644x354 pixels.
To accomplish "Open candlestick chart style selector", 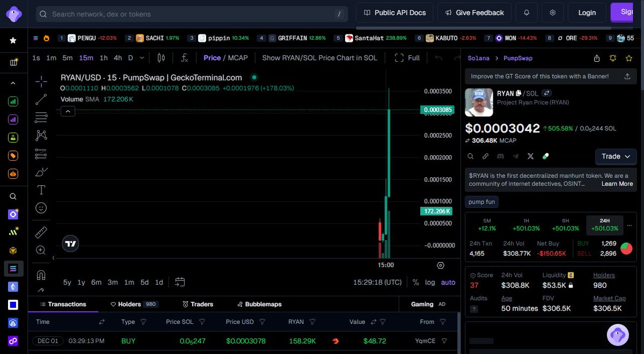I will [x=161, y=57].
